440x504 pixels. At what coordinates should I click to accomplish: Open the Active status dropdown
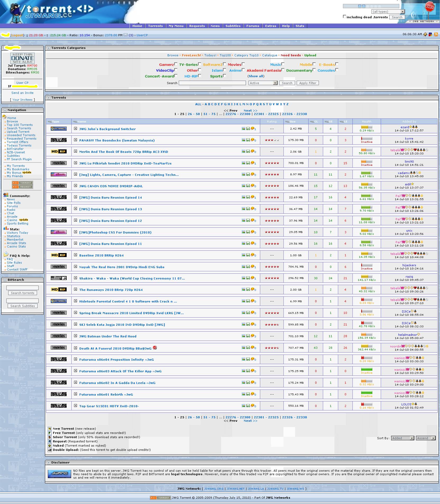tap(263, 83)
